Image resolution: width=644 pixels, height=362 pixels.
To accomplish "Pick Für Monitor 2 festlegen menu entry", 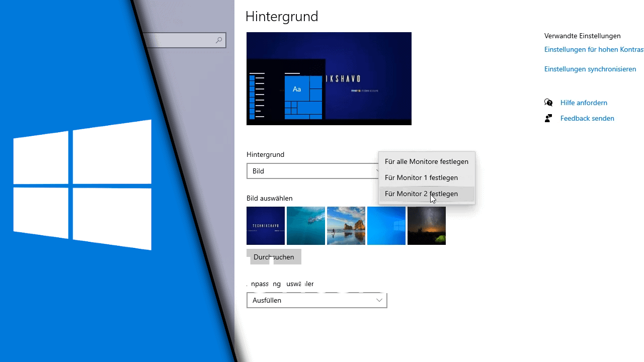I will tap(421, 194).
